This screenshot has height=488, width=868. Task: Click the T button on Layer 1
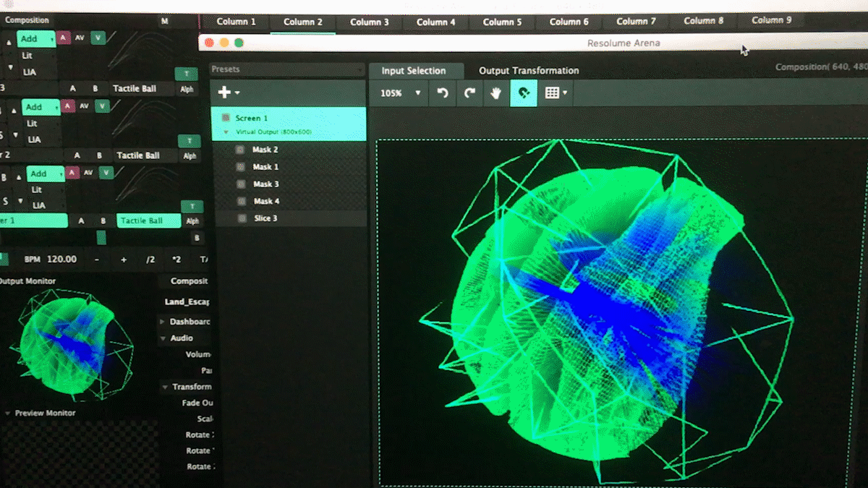(x=192, y=207)
